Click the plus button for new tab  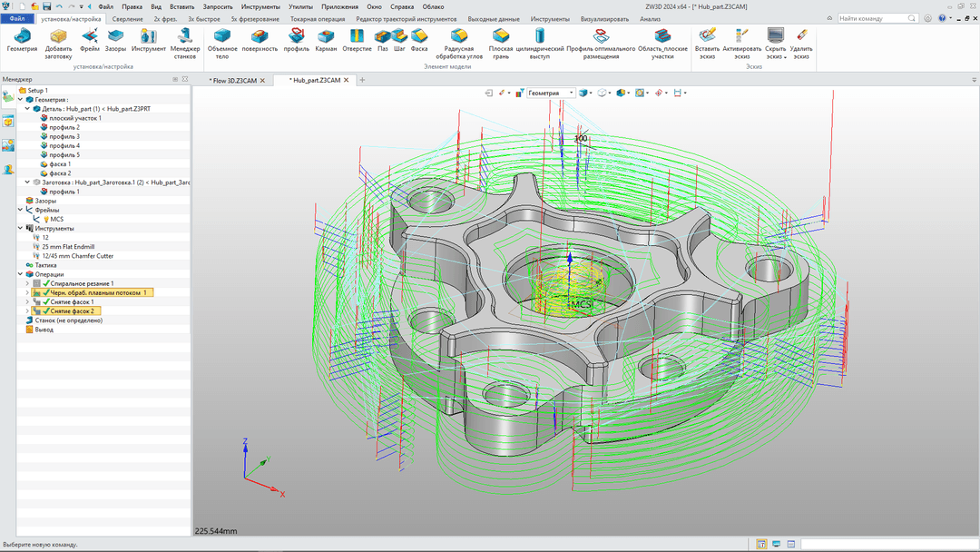coord(362,80)
